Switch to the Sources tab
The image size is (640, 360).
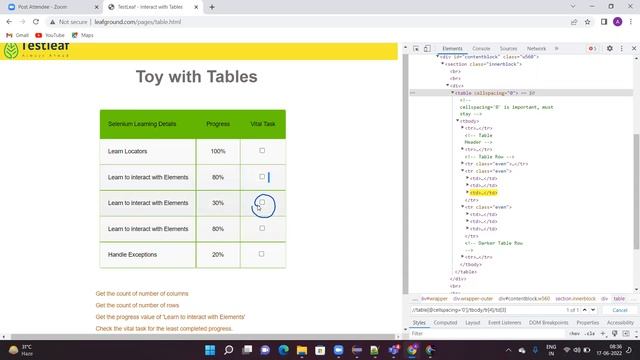pos(508,49)
